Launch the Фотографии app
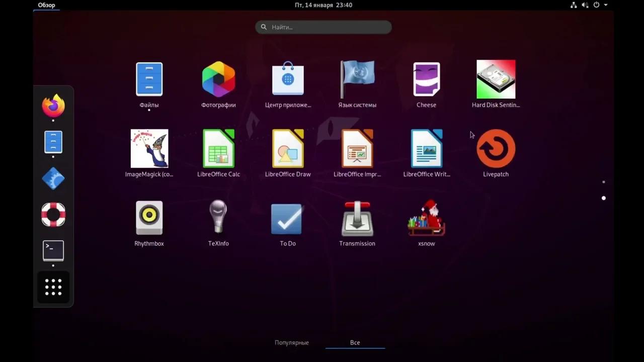 coord(218,79)
